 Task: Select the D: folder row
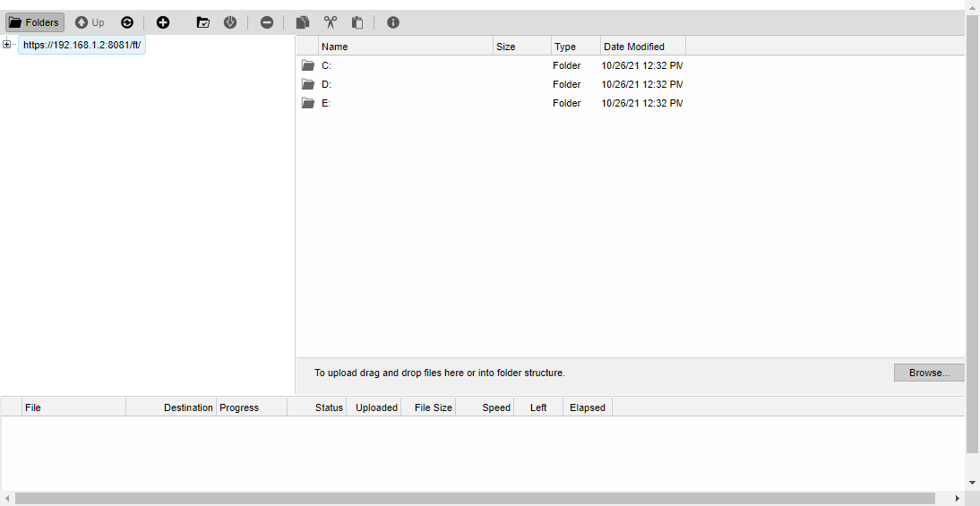pyautogui.click(x=491, y=84)
